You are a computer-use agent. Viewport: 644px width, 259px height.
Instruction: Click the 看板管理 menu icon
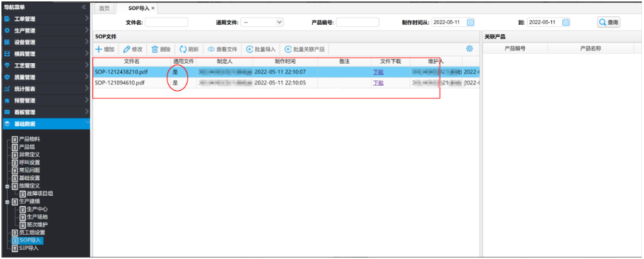[7, 112]
